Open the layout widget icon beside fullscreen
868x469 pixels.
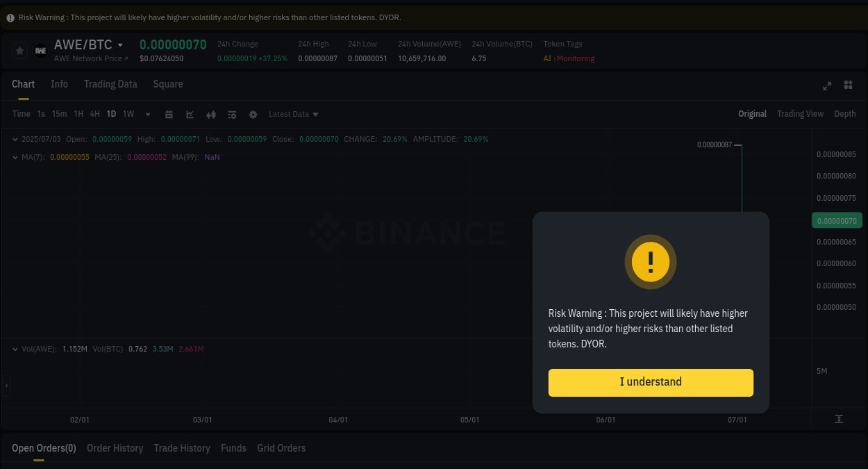tap(848, 85)
